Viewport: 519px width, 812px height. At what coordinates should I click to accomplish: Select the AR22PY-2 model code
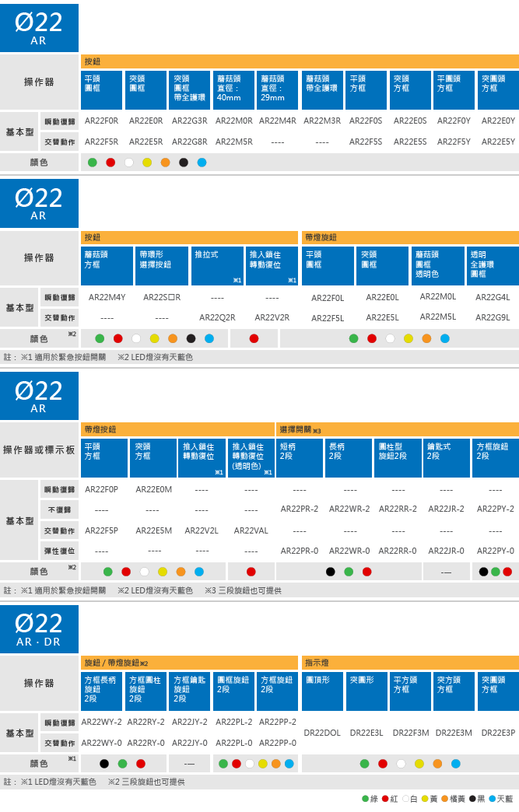pos(496,509)
